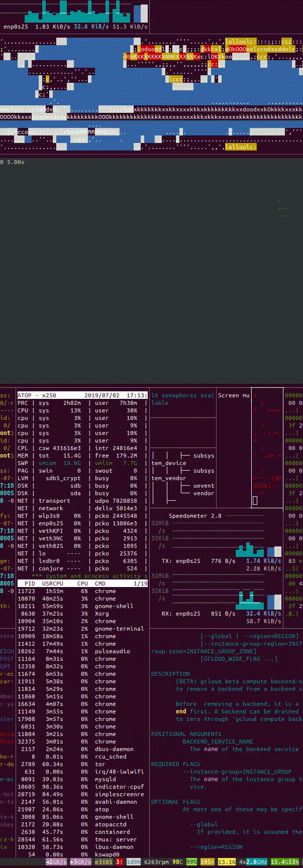
Task: Select the Xorg process row
Action: point(82,614)
